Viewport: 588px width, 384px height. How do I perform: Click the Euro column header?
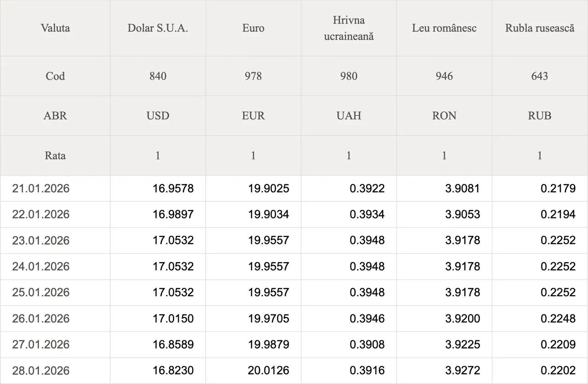[253, 28]
